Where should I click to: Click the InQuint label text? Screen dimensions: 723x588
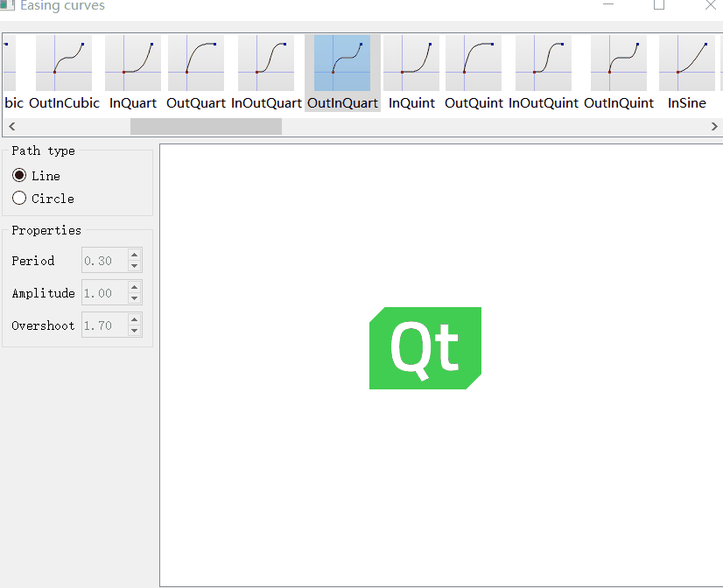(x=411, y=102)
